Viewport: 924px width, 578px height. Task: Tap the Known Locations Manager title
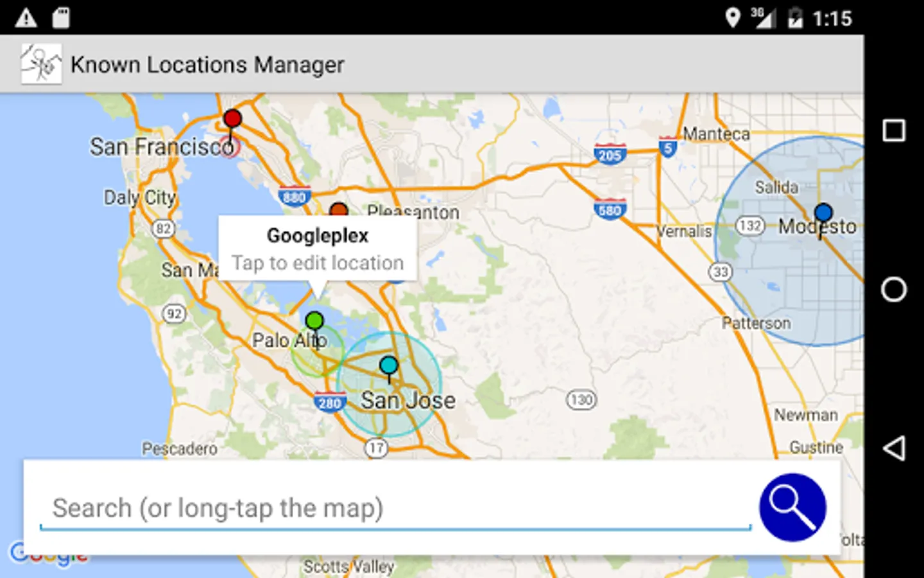(207, 65)
